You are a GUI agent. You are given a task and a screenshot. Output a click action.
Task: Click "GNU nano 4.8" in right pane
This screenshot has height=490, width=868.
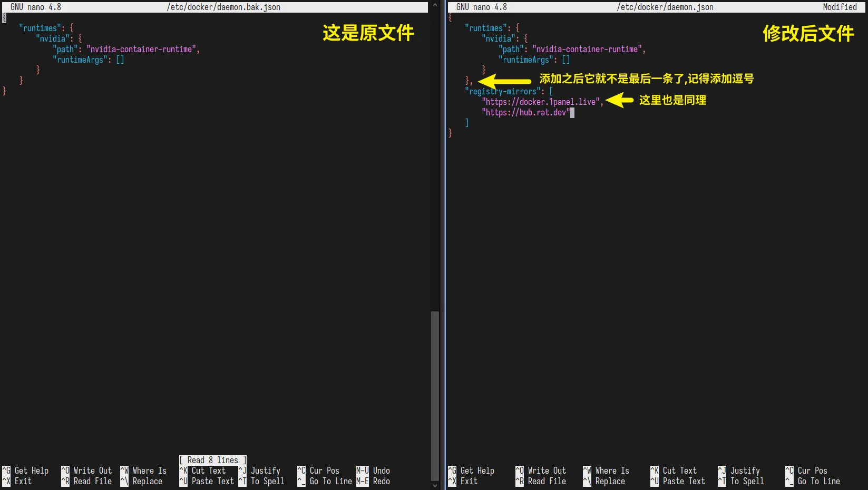coord(482,7)
